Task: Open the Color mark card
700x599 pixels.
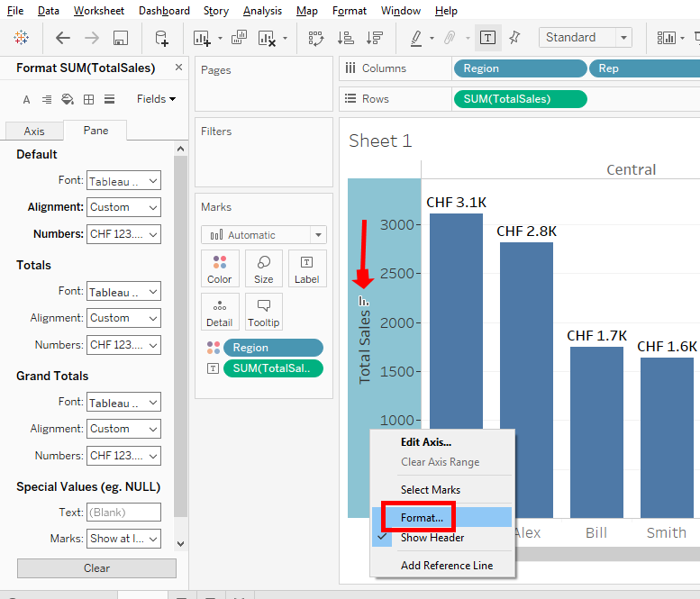Action: [220, 268]
